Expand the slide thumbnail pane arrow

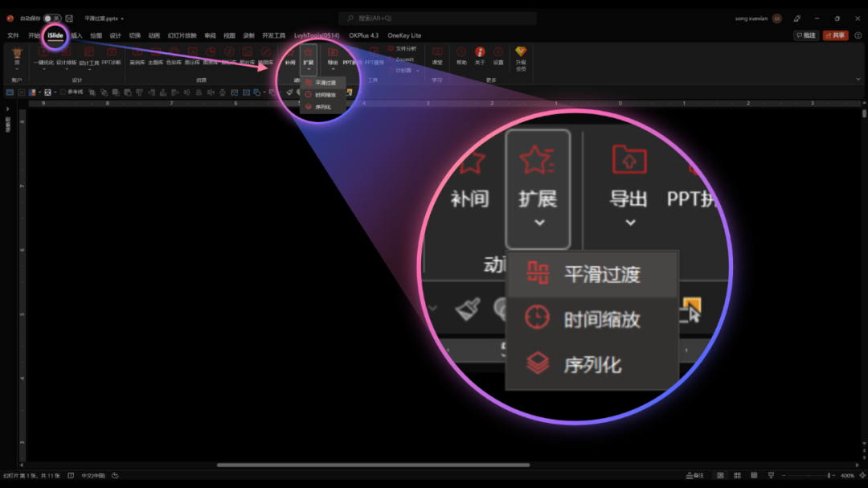(8, 109)
